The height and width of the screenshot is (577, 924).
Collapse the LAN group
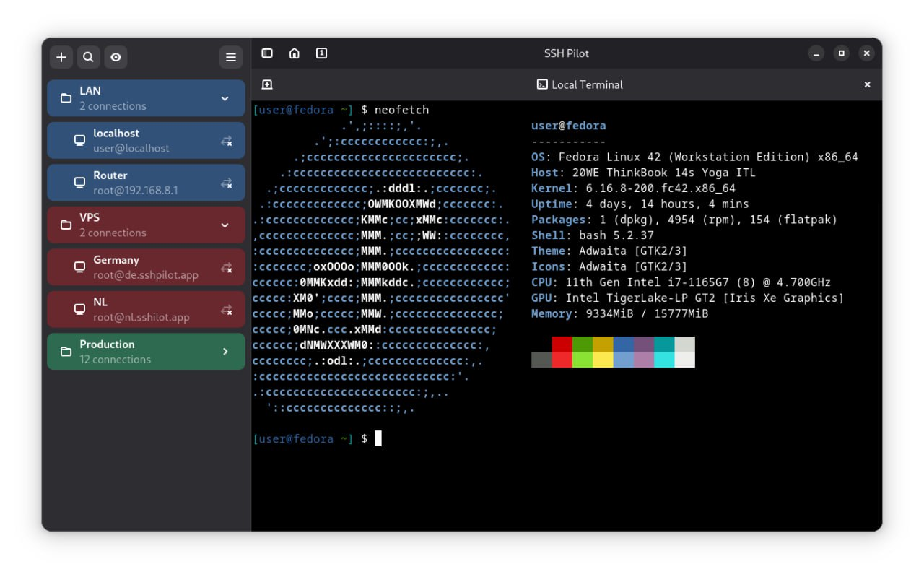(x=225, y=98)
